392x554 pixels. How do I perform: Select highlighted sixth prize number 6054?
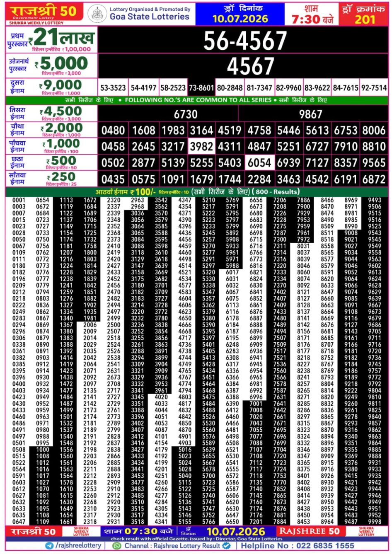pos(259,163)
